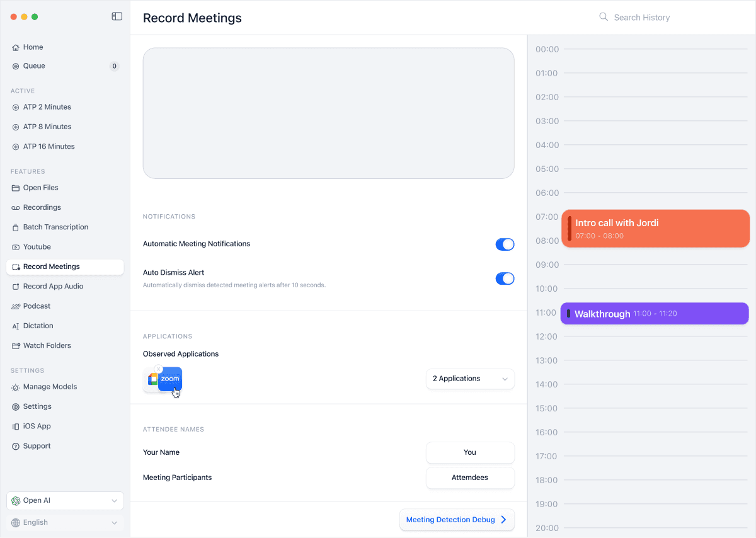Click the Watch Folders icon
The image size is (756, 538).
pyautogui.click(x=16, y=346)
